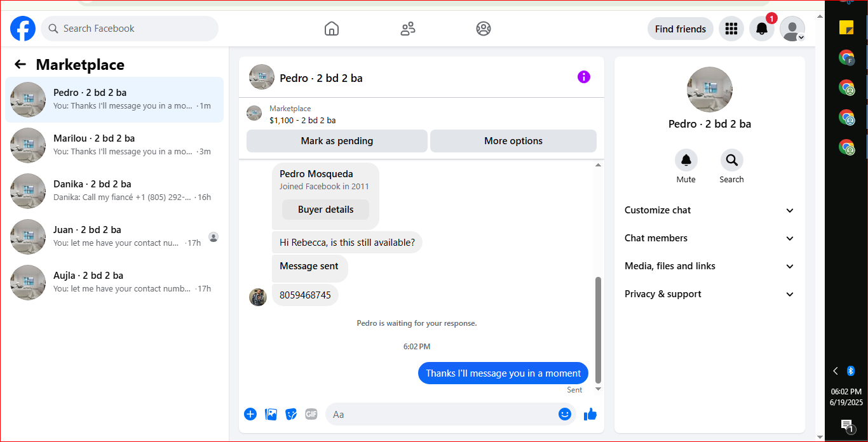Open the sticky notes taskbar icon

pos(846,27)
